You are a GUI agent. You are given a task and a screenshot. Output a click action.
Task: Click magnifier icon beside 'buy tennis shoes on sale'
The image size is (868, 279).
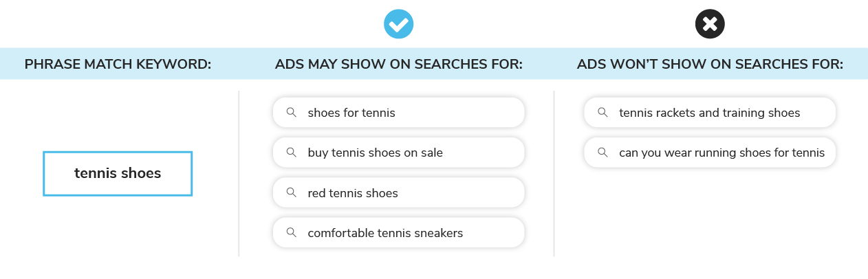point(292,153)
